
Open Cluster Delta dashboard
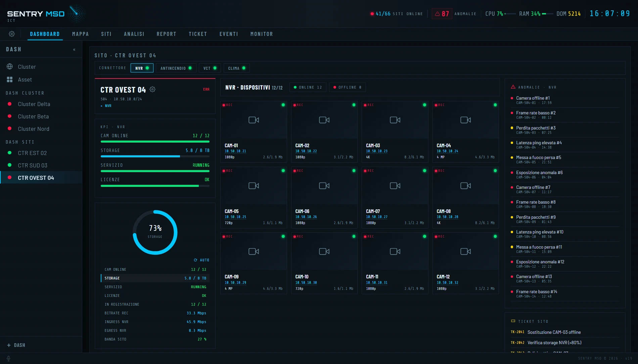41,104
